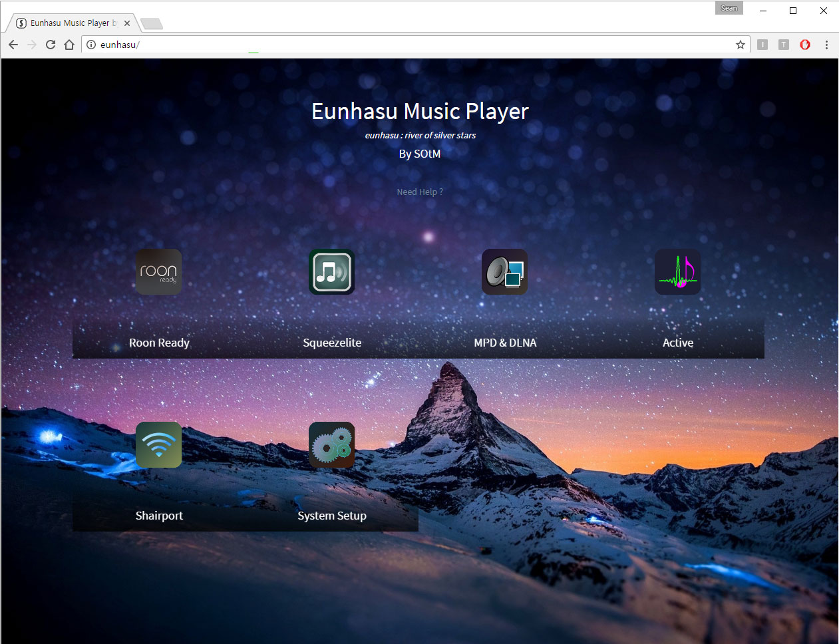This screenshot has height=644, width=839.
Task: View site information icon in address bar
Action: pyautogui.click(x=91, y=45)
